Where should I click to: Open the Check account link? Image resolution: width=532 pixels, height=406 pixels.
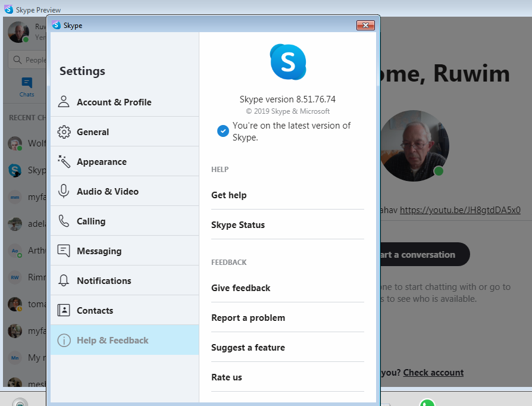pyautogui.click(x=433, y=372)
